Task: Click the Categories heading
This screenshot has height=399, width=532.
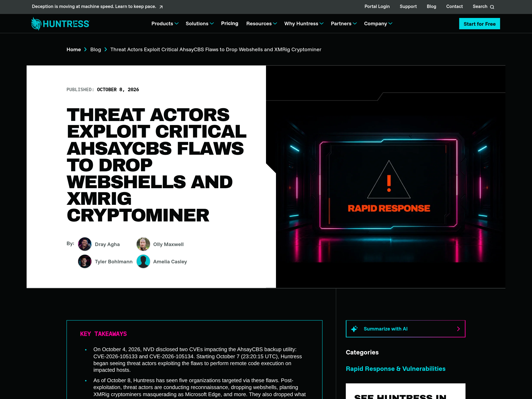Action: pos(362,352)
